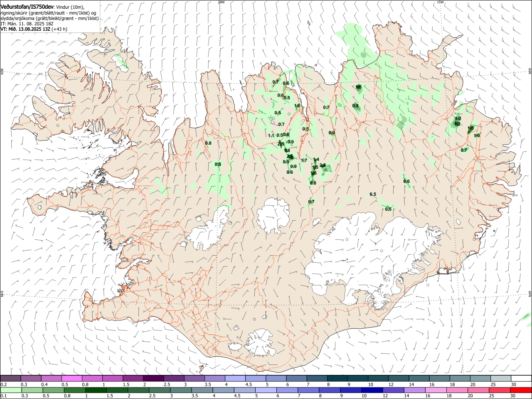Select the light pink swatch labeled 16 in bottom legend

coord(436,390)
